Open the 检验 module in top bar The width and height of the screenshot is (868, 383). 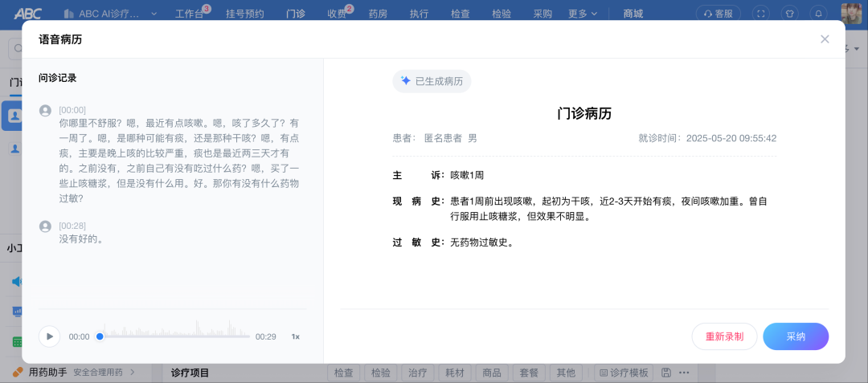click(502, 14)
